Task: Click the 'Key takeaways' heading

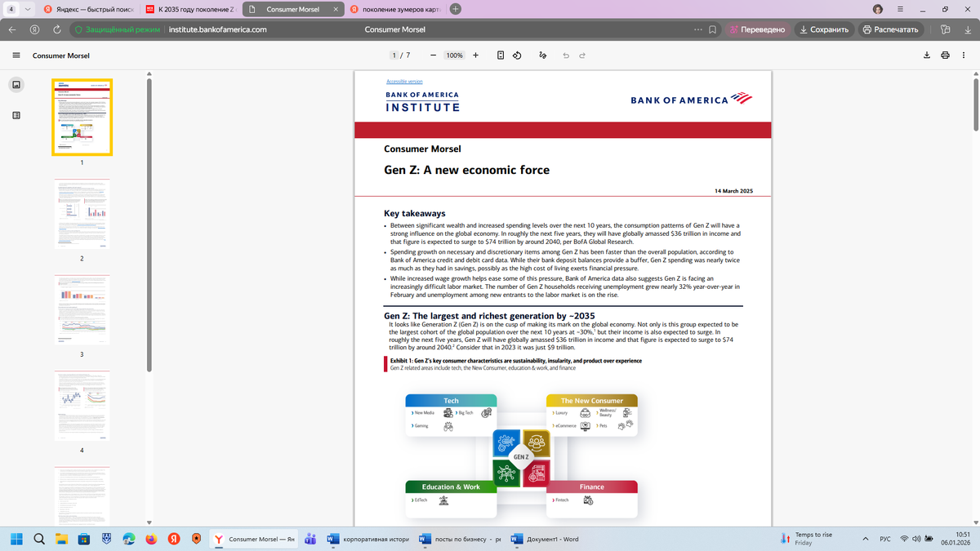Action: click(x=415, y=213)
